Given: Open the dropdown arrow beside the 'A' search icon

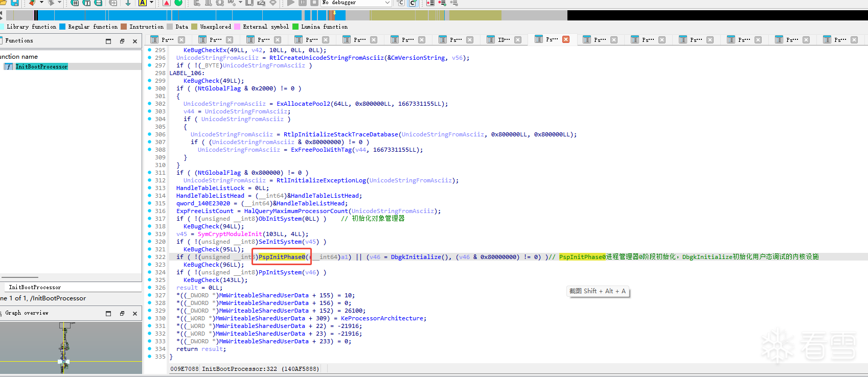Looking at the screenshot, I should [x=152, y=3].
